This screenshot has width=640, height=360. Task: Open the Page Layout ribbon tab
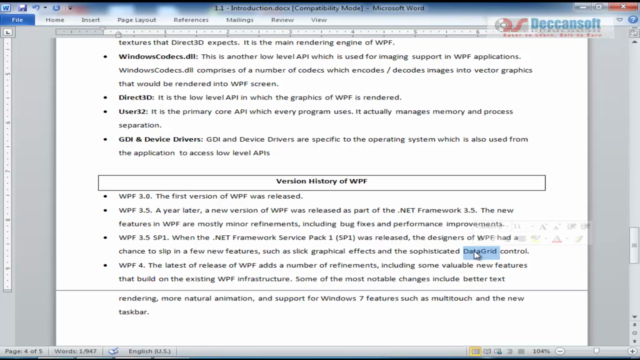point(137,20)
